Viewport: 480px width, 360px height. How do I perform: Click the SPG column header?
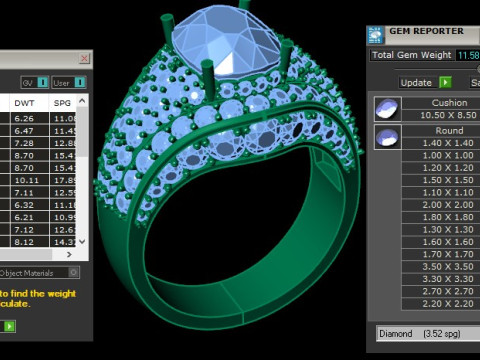pos(63,103)
